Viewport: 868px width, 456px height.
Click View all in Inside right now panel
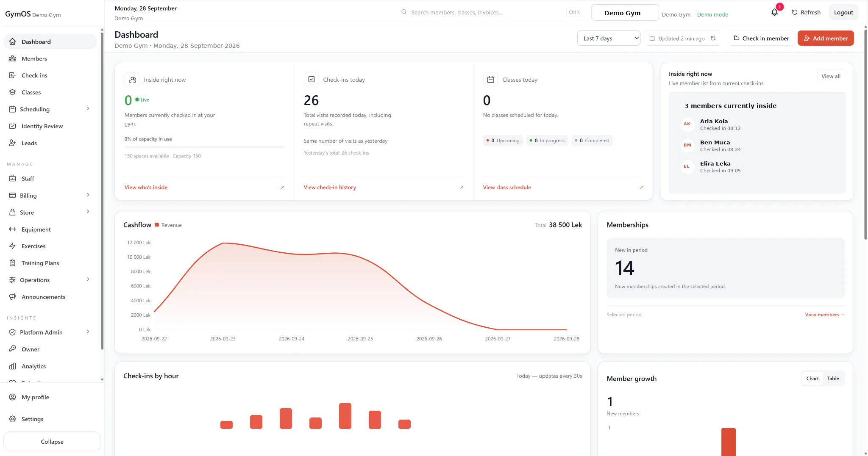831,76
